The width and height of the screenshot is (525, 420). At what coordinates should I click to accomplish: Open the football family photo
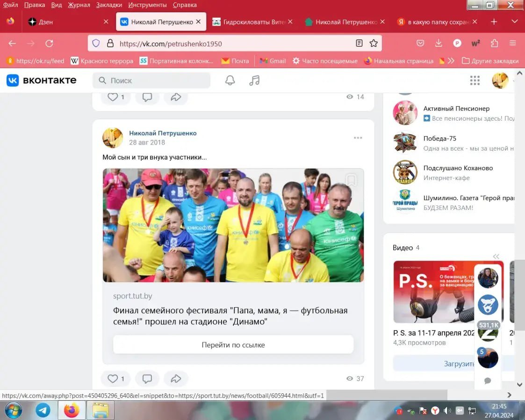tap(233, 225)
